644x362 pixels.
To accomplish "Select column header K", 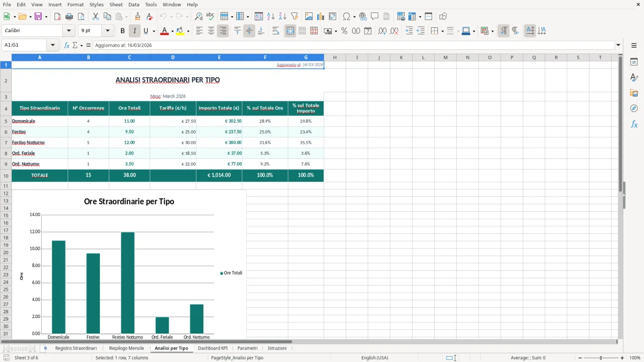I will pyautogui.click(x=401, y=57).
